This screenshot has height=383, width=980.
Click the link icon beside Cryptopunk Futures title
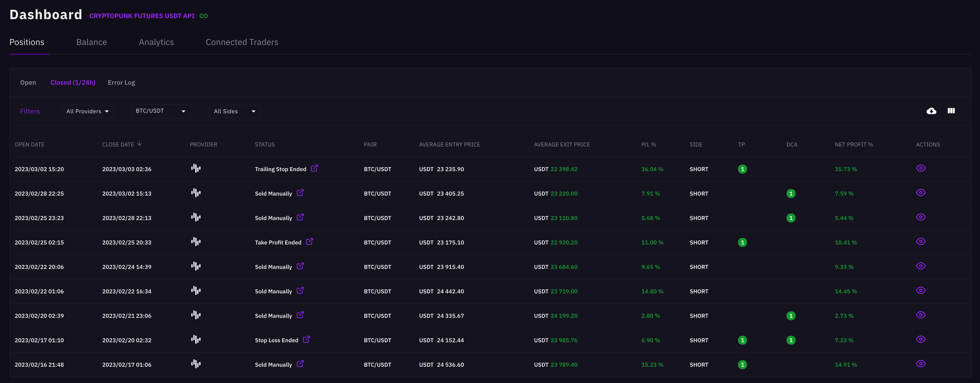(204, 16)
